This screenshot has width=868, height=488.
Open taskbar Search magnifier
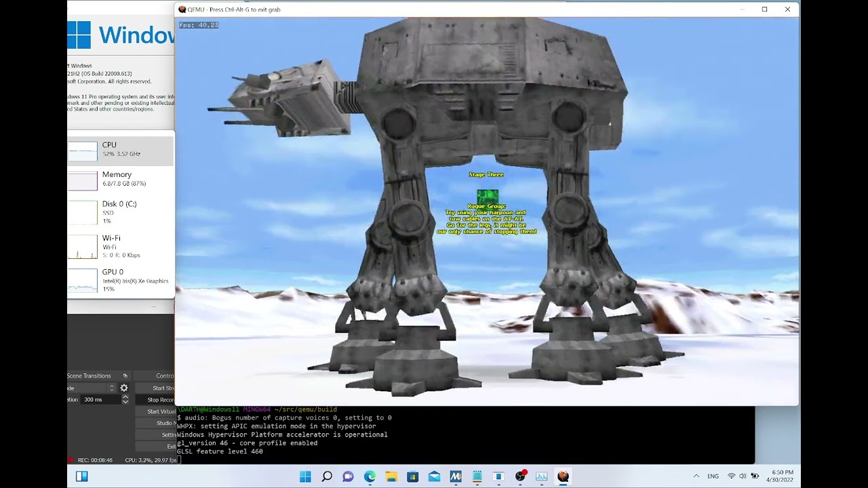(327, 476)
